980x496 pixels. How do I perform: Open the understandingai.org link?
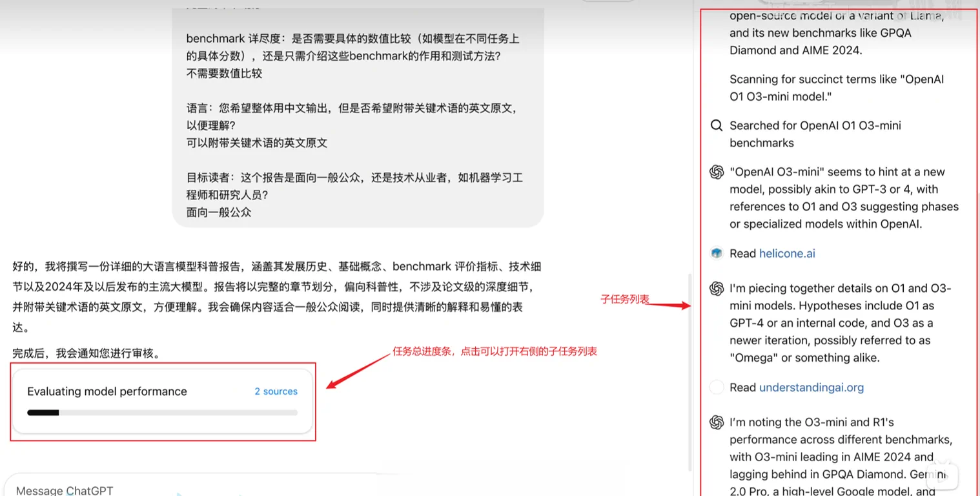812,387
